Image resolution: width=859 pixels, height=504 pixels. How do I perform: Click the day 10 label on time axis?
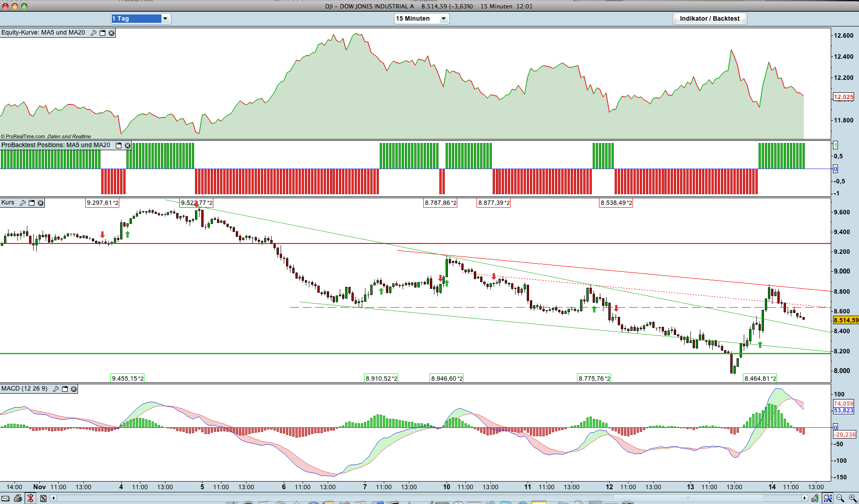pos(447,487)
